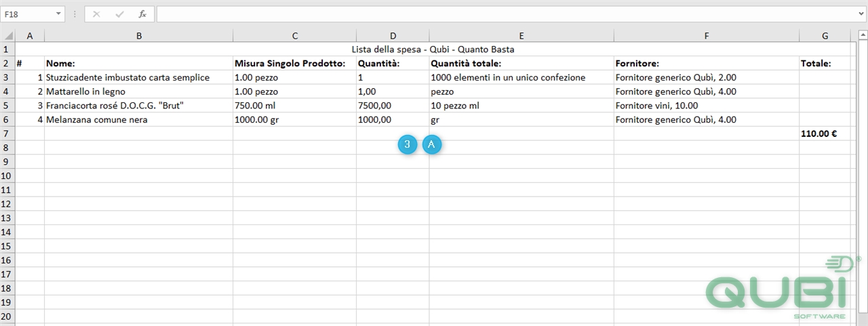This screenshot has width=868, height=326.
Task: Select row 12 header
Action: point(7,204)
